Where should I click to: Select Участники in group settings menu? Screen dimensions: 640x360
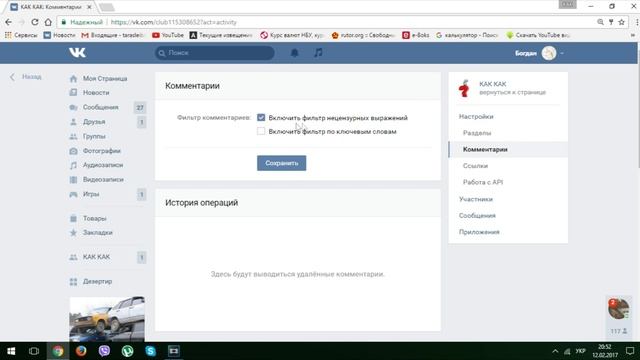[476, 199]
